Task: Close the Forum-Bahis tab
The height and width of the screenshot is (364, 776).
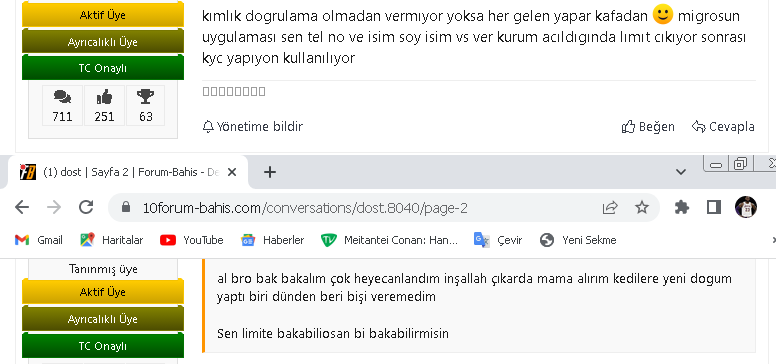Action: (x=232, y=172)
